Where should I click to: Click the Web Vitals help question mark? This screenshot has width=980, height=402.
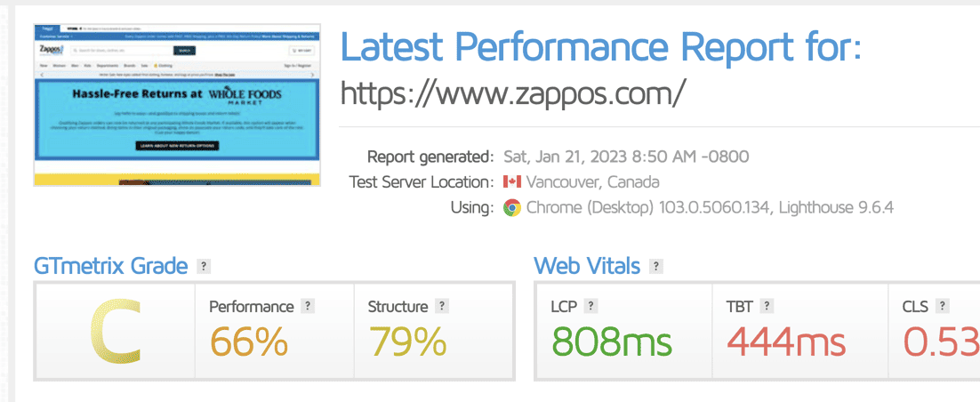click(655, 266)
